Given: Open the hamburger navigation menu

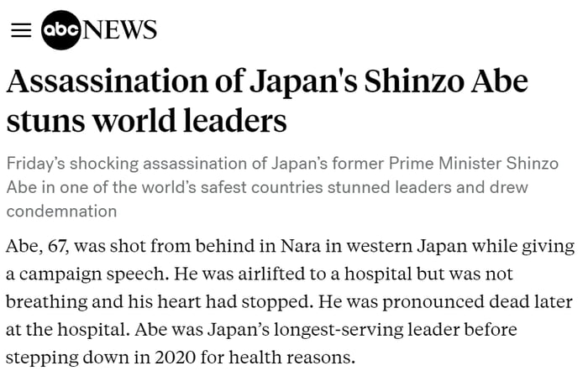Looking at the screenshot, I should pyautogui.click(x=21, y=30).
